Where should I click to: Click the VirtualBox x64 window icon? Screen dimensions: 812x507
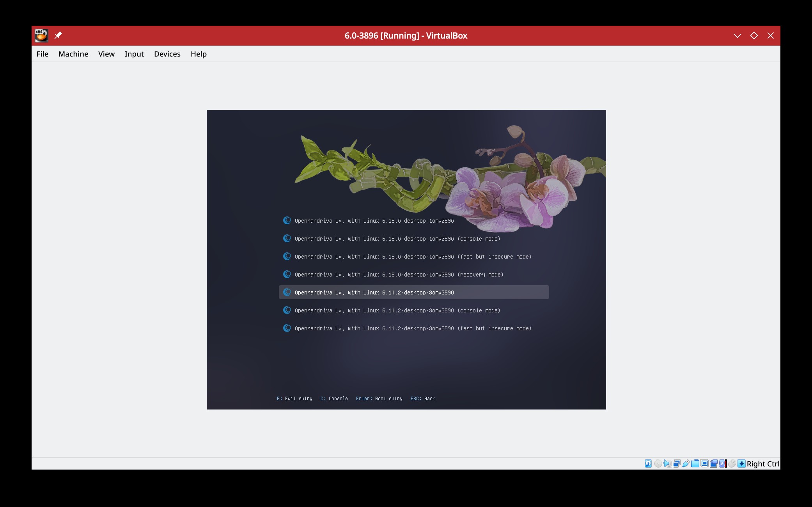pos(41,35)
